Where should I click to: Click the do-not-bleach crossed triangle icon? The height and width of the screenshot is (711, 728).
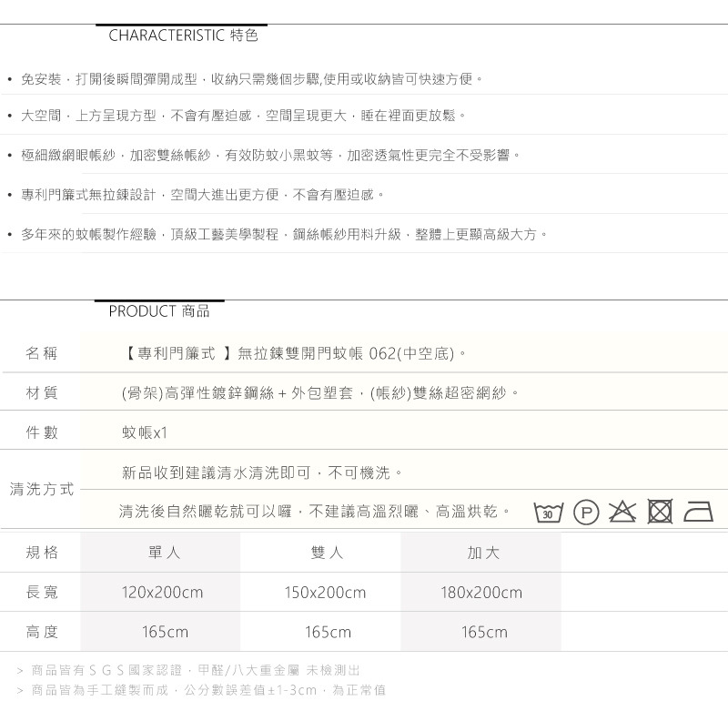pyautogui.click(x=622, y=512)
